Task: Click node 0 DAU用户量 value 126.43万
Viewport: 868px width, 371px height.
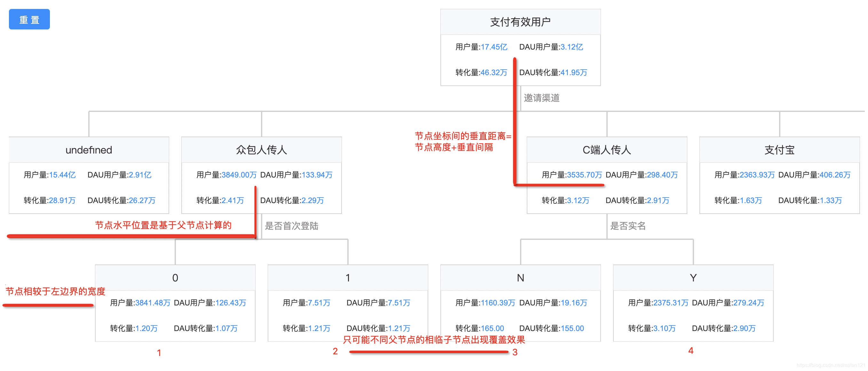Action: tap(231, 303)
